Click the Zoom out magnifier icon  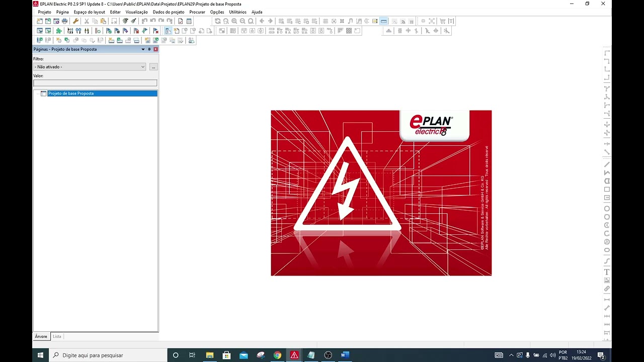[x=243, y=21]
